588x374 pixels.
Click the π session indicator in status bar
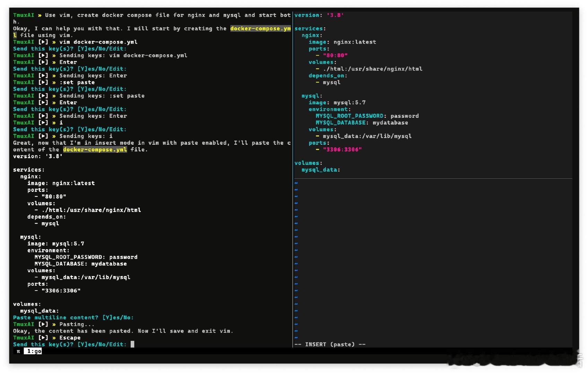tap(18, 351)
